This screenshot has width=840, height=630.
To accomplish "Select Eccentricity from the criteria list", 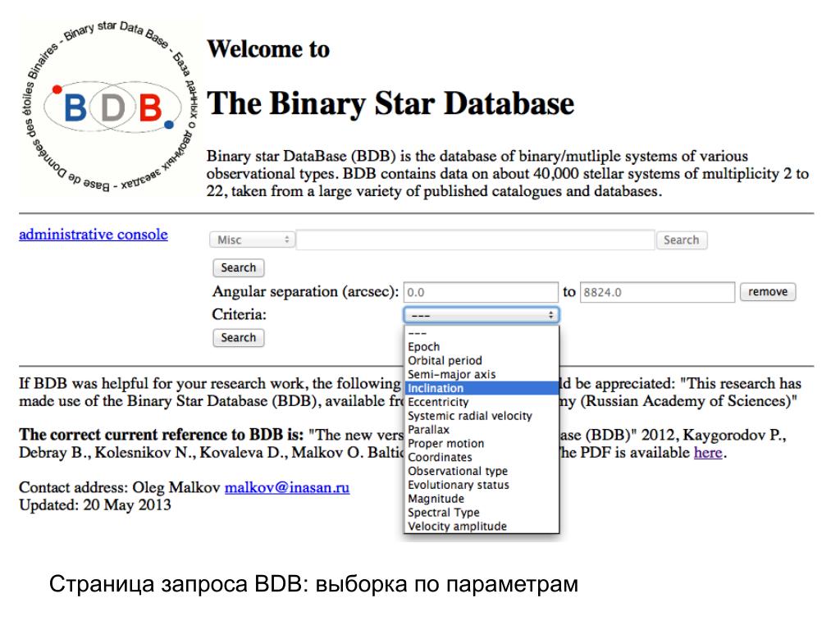I will coord(481,402).
